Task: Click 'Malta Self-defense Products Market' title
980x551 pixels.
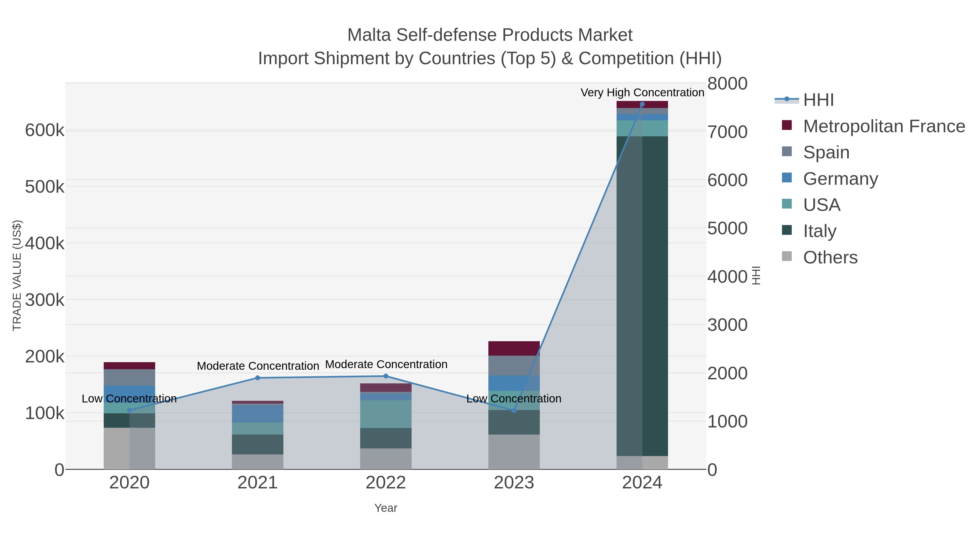Action: click(490, 35)
